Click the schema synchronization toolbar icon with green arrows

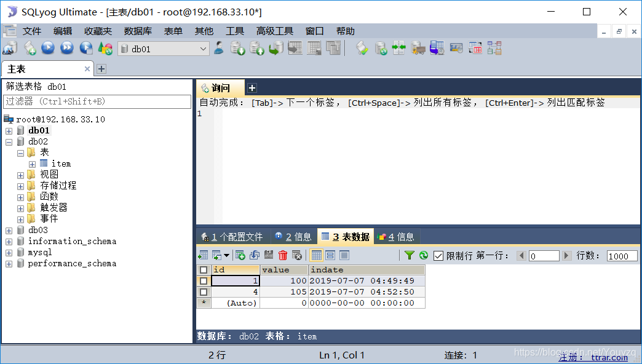(398, 49)
